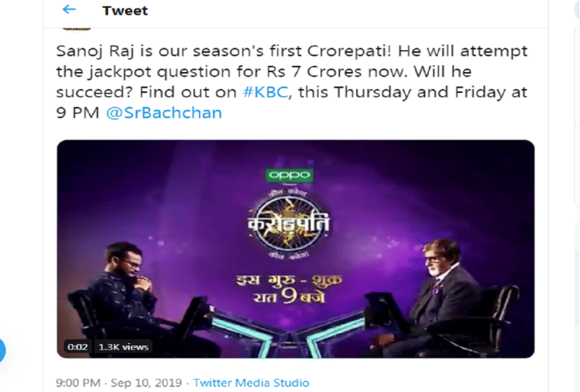Open the @SrBachchan mention link
Image resolution: width=580 pixels, height=392 pixels.
164,113
